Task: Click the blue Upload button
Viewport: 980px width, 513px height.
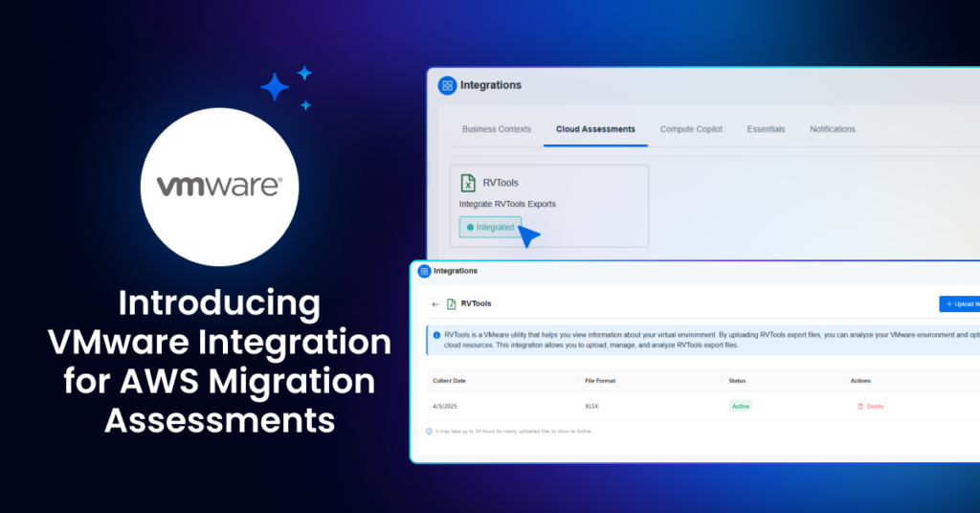Action: (x=959, y=304)
